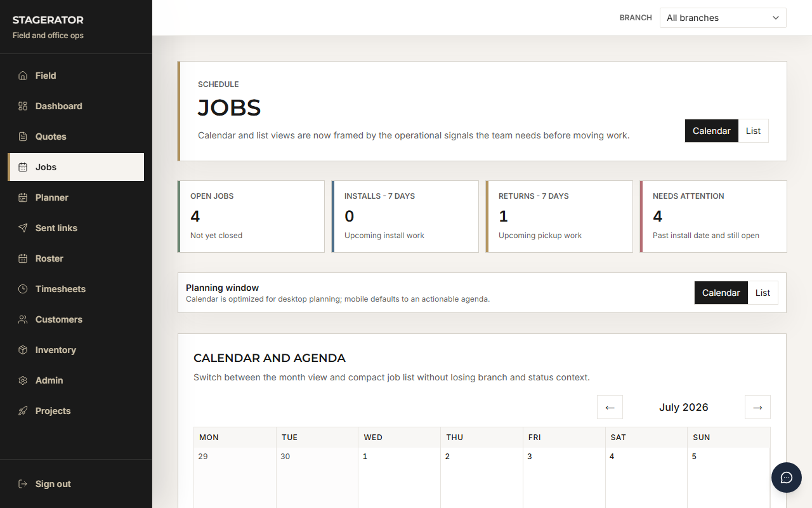Click the Needs Attention card

click(713, 217)
